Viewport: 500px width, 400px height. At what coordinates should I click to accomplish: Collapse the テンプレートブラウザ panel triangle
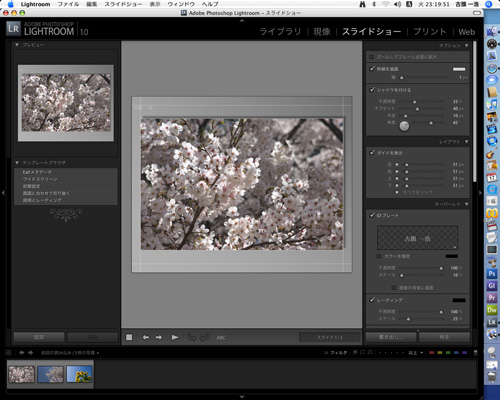click(17, 163)
